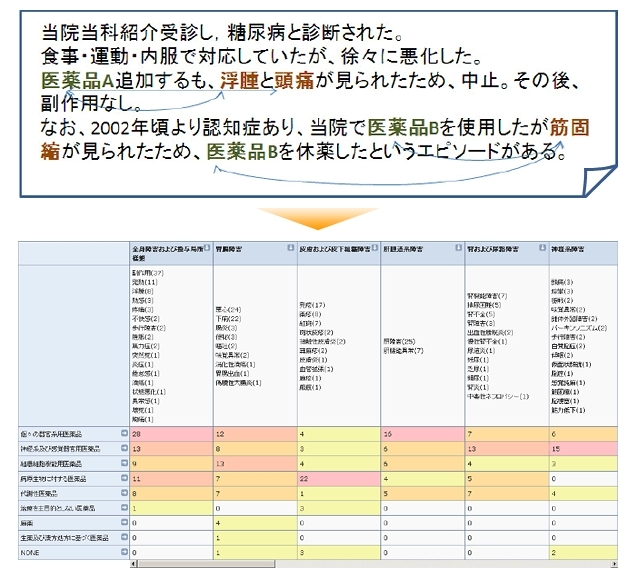The width and height of the screenshot is (636, 584).
Task: Select the 代謝性医薬品 row label
Action: point(39,494)
